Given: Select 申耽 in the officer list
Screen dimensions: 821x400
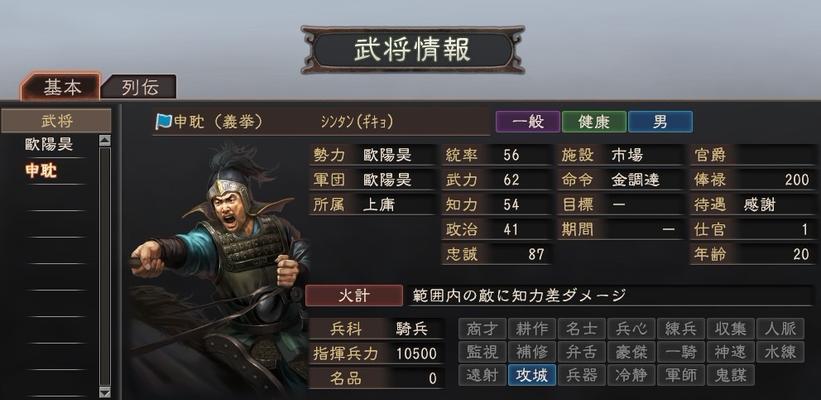Looking at the screenshot, I should click(41, 171).
